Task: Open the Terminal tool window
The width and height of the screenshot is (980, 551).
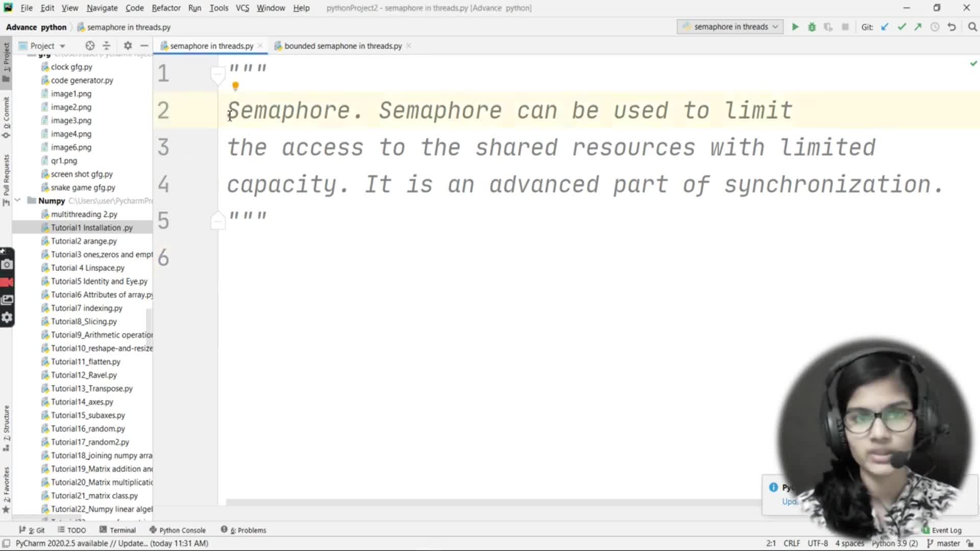Action: 118,530
